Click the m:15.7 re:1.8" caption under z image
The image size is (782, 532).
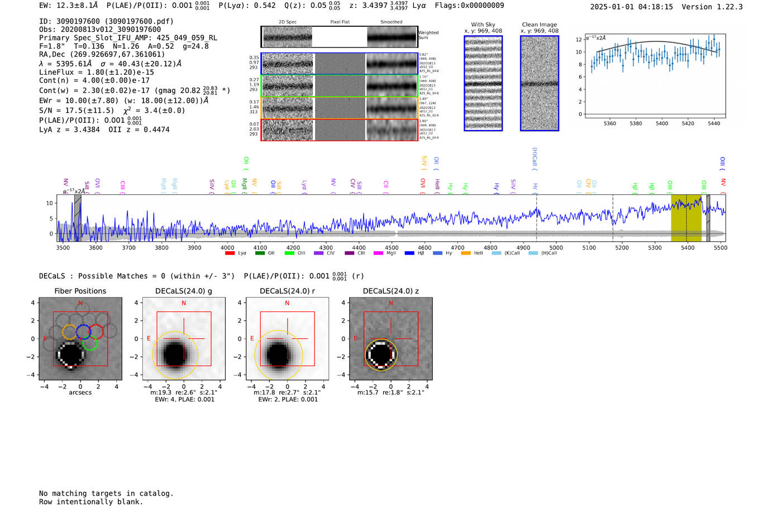point(390,392)
